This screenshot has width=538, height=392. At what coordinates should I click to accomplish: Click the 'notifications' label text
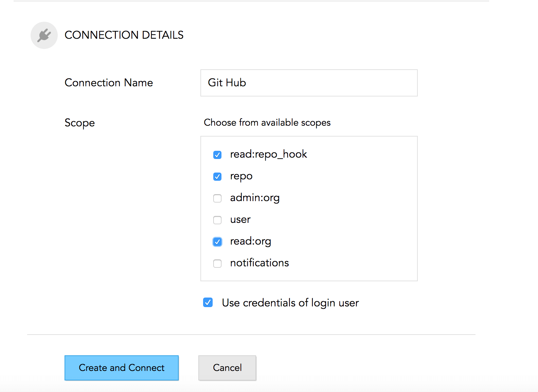(x=259, y=263)
